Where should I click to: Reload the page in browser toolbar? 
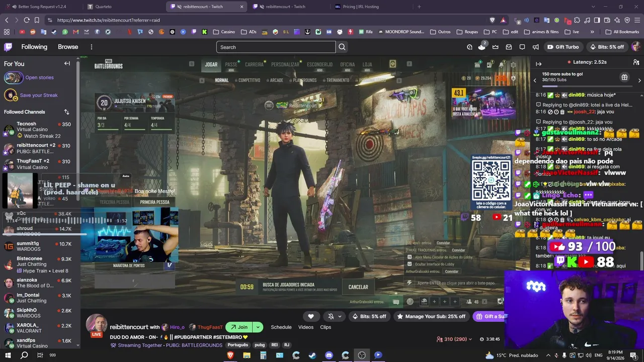coord(27,20)
